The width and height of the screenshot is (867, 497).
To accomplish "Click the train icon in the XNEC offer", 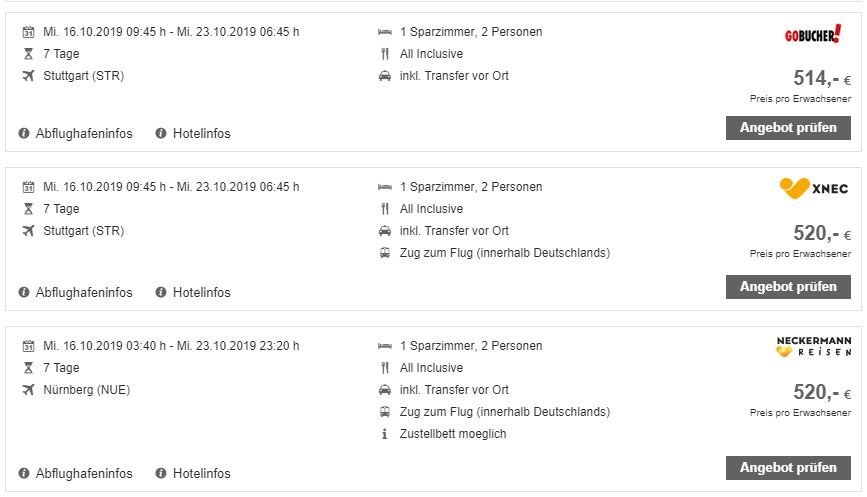I will [385, 253].
